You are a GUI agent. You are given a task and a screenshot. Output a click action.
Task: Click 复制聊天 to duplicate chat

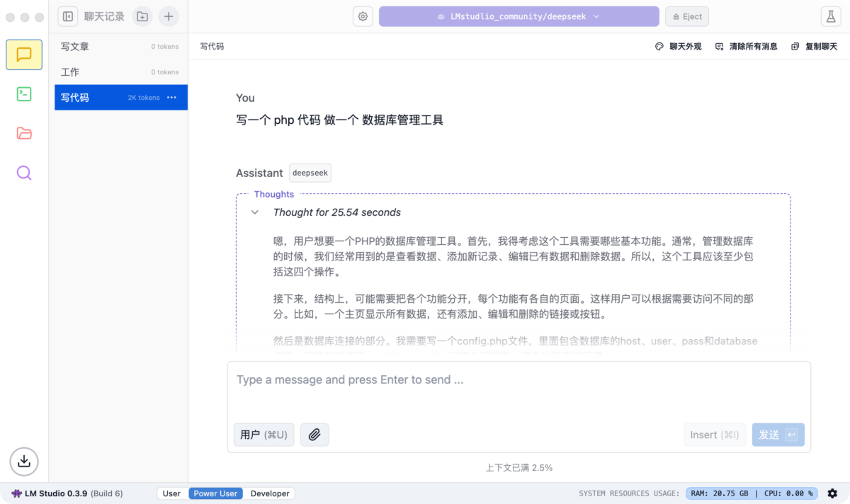(x=814, y=46)
